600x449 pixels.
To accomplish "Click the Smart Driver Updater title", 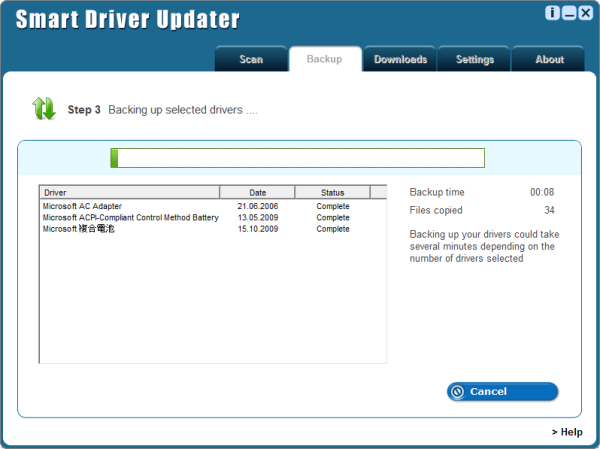I will coord(127,19).
